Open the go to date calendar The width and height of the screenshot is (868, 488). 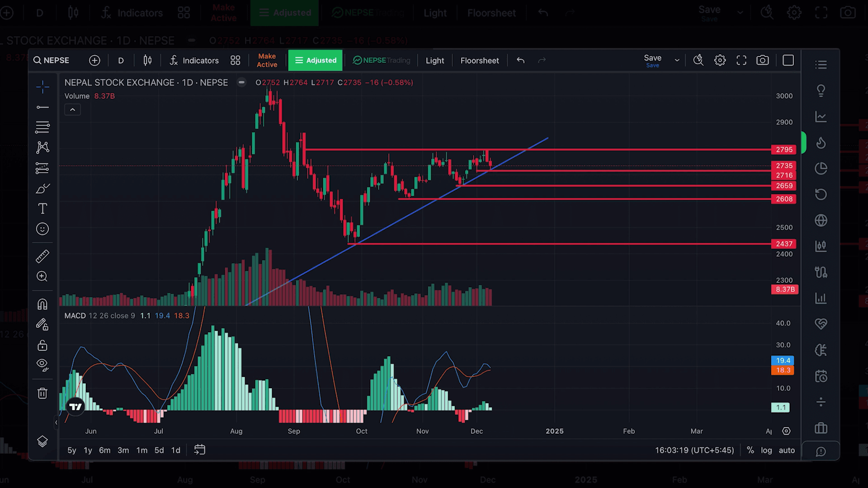200,450
